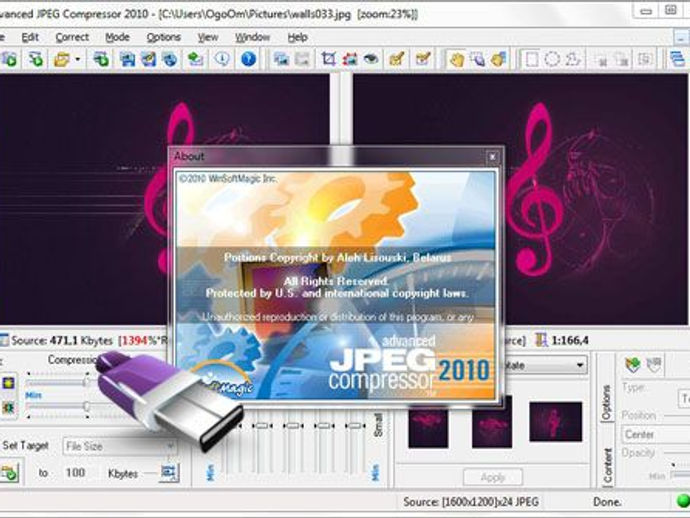Click the eye preview icon in toolbar
690x518 pixels.
pos(371,59)
